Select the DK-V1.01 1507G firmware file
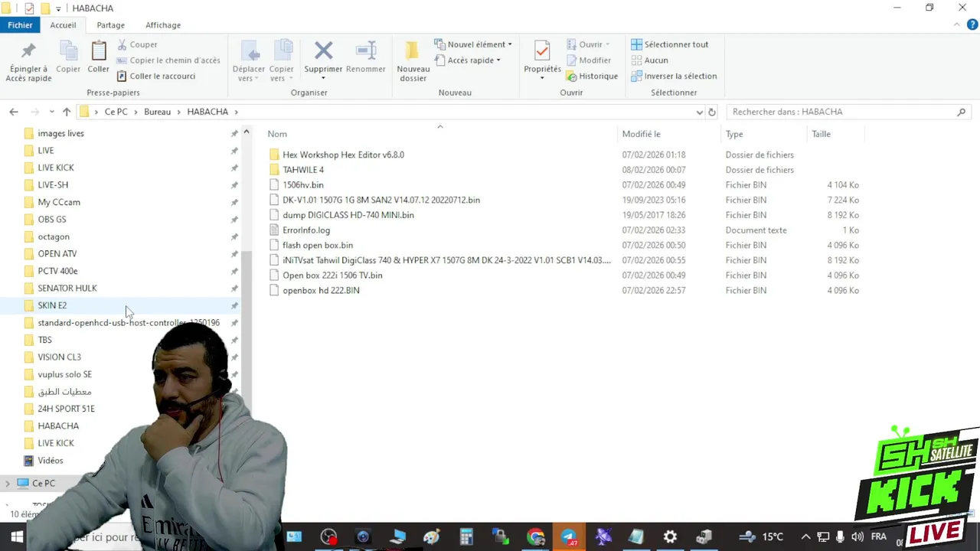 pos(381,200)
